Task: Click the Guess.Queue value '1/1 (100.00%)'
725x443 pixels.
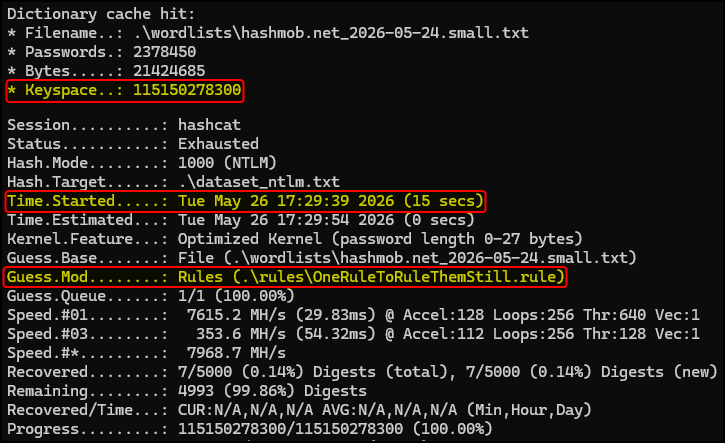Action: tap(236, 296)
